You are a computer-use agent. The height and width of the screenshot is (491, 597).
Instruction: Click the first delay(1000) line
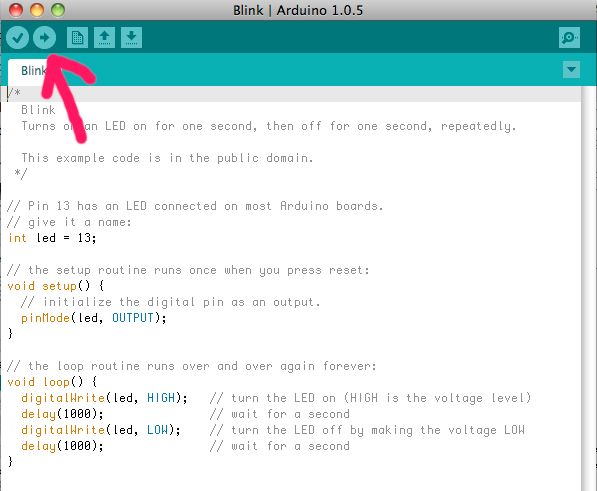coord(62,414)
